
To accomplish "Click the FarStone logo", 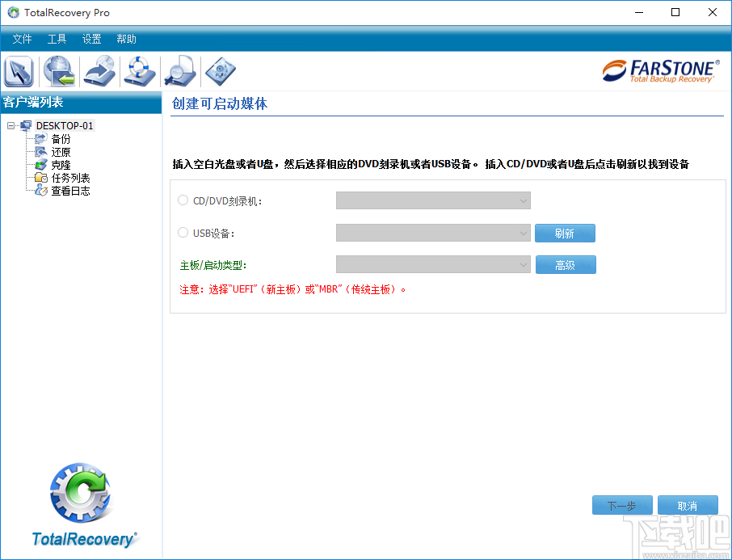I will 661,71.
